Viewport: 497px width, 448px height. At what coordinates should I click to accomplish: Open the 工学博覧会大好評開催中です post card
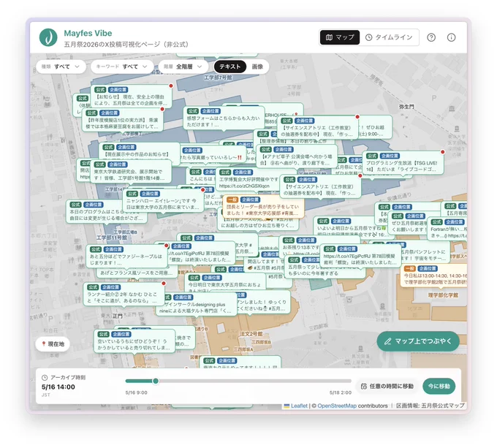[247, 179]
